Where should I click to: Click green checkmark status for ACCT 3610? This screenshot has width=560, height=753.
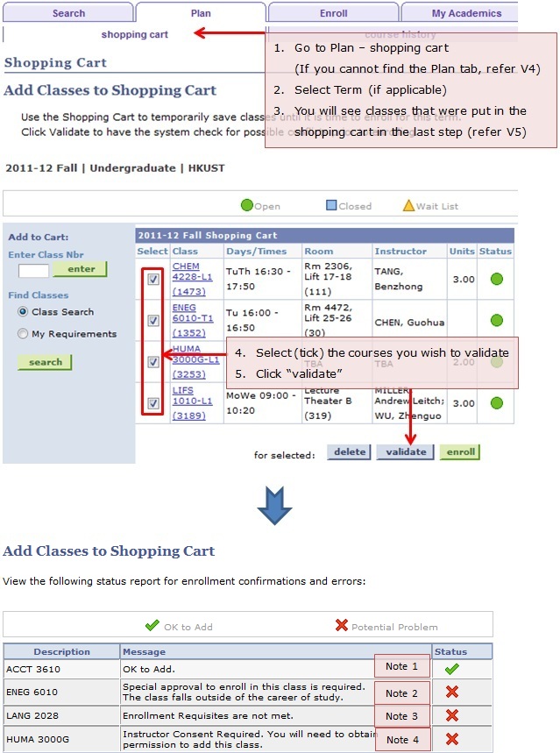click(451, 668)
